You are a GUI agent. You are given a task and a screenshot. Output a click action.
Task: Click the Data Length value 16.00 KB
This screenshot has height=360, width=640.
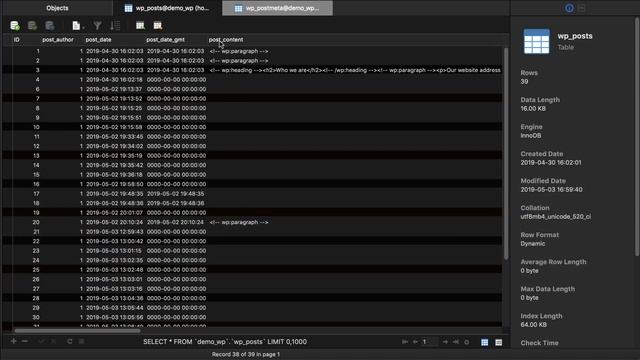[x=533, y=109]
